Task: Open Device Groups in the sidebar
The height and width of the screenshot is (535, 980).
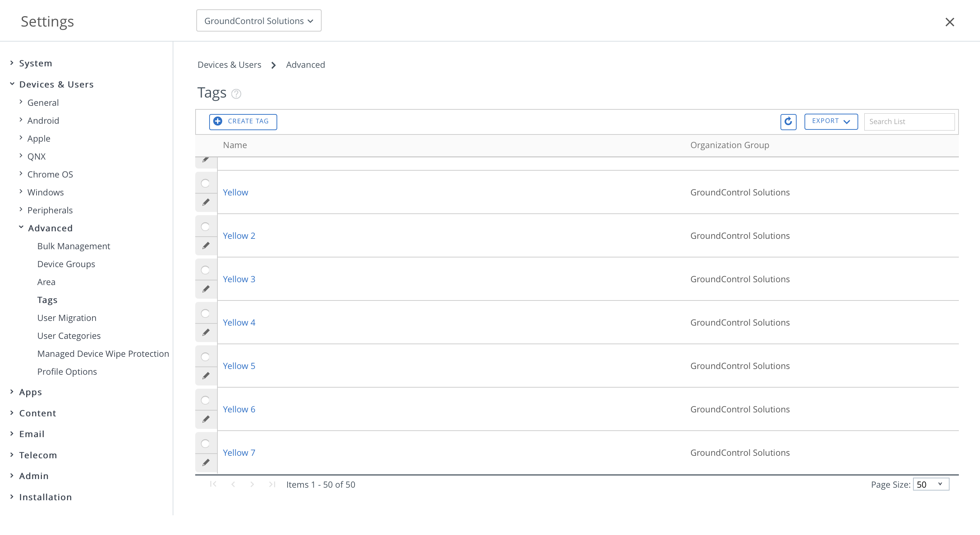Action: click(x=66, y=264)
